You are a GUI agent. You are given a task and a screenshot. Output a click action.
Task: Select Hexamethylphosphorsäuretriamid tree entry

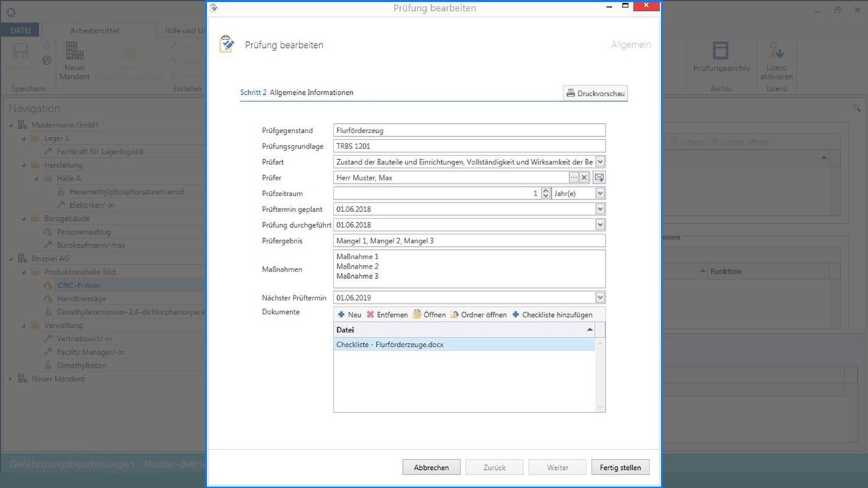pyautogui.click(x=127, y=192)
